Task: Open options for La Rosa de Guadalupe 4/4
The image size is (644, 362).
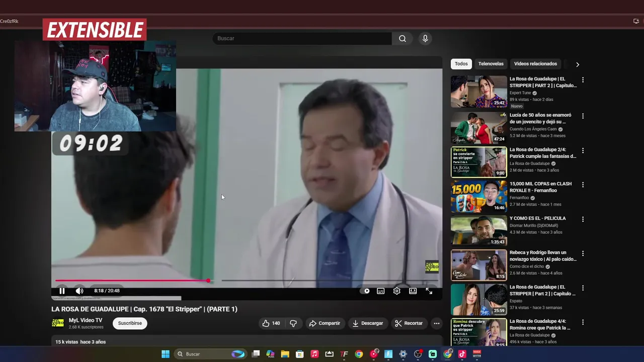Action: tap(583, 322)
